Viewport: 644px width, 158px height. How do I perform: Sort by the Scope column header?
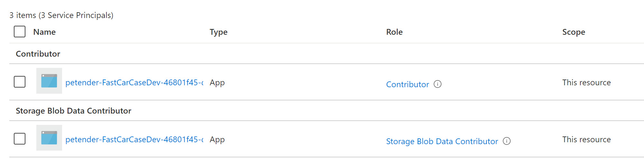[x=573, y=32]
